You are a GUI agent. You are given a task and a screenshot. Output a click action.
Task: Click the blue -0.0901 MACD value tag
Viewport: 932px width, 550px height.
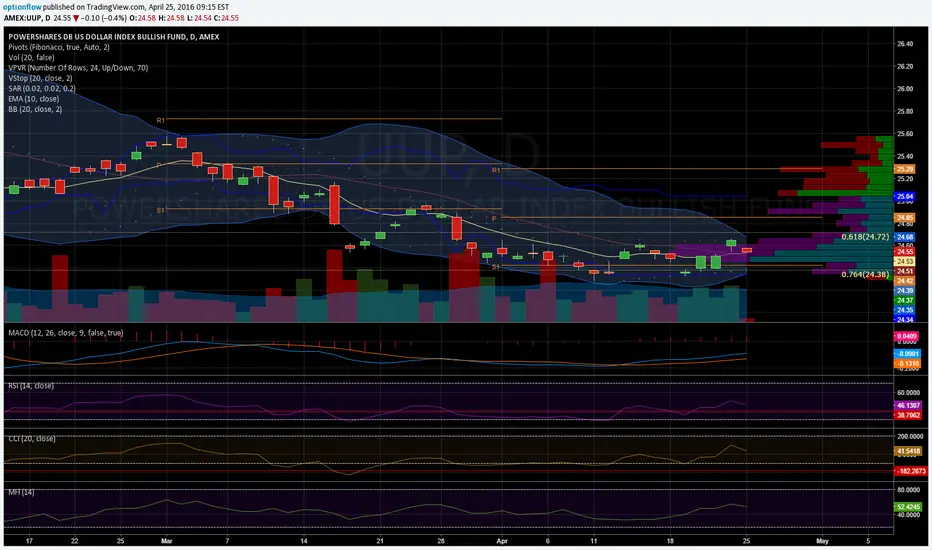coord(907,354)
